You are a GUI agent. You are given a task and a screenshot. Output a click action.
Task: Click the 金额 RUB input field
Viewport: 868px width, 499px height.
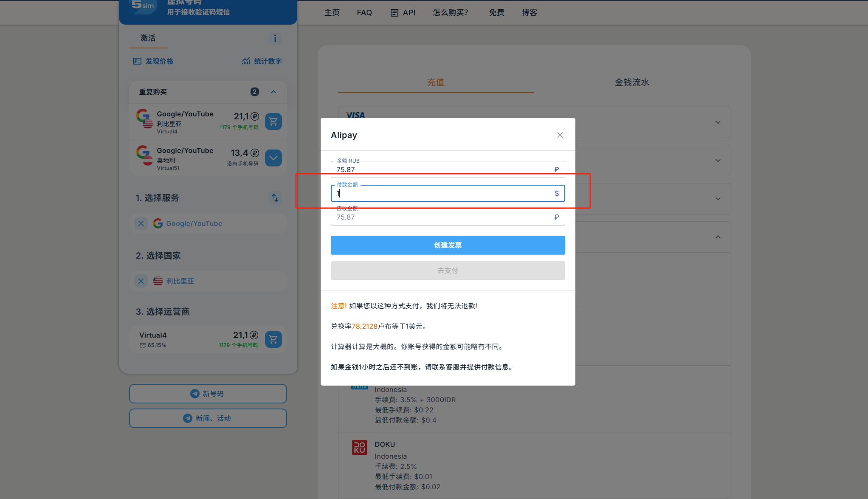tap(442, 169)
